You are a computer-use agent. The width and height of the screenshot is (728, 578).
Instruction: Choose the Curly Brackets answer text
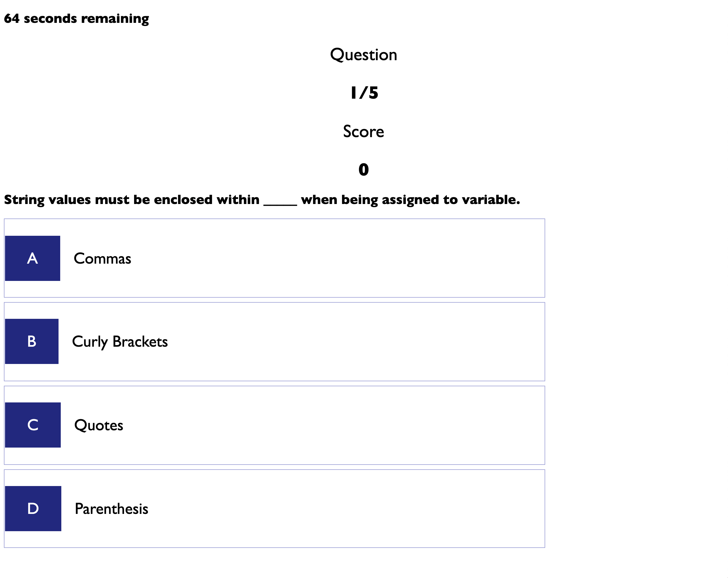[x=120, y=342]
